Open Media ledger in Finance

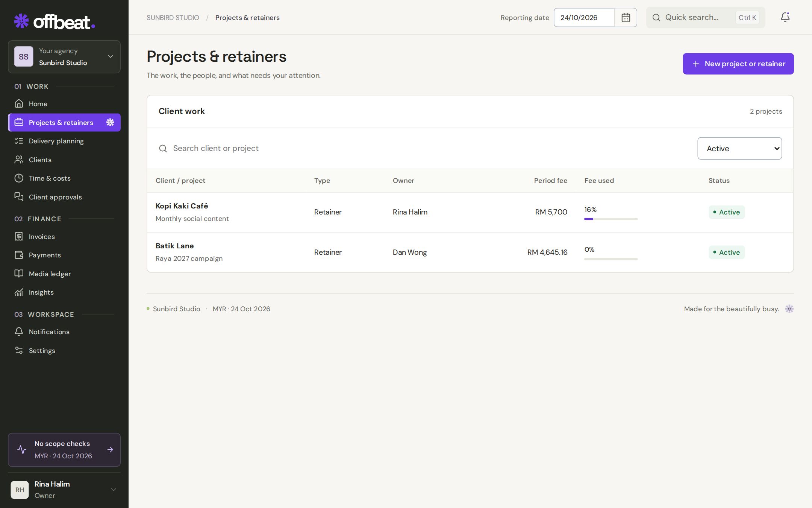point(64,274)
